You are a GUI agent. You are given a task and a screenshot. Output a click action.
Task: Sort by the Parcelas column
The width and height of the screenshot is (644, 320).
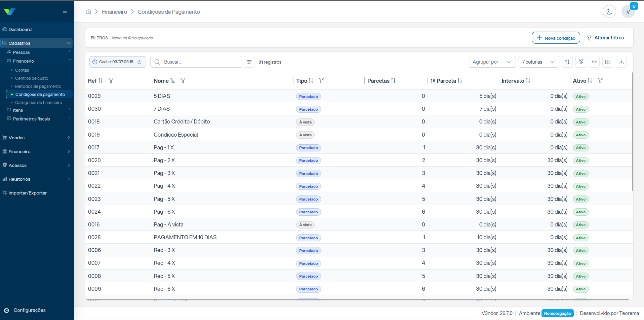tap(393, 81)
